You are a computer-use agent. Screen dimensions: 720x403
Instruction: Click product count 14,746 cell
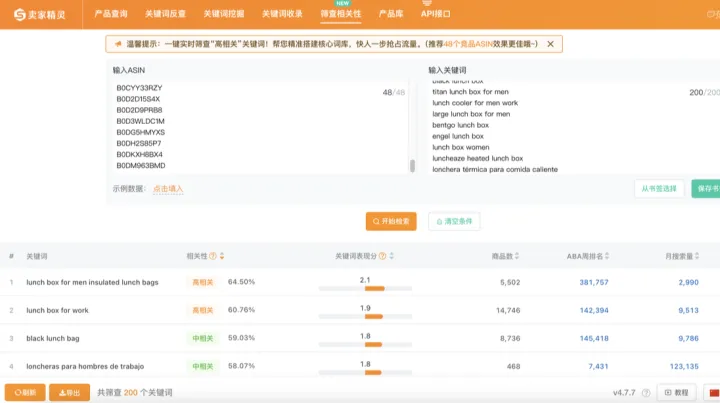tap(508, 310)
